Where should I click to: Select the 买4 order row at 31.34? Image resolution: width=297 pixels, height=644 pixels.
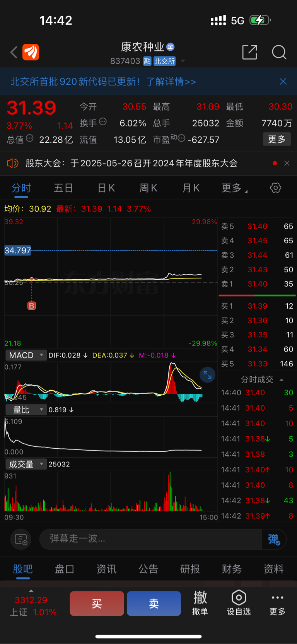257,349
